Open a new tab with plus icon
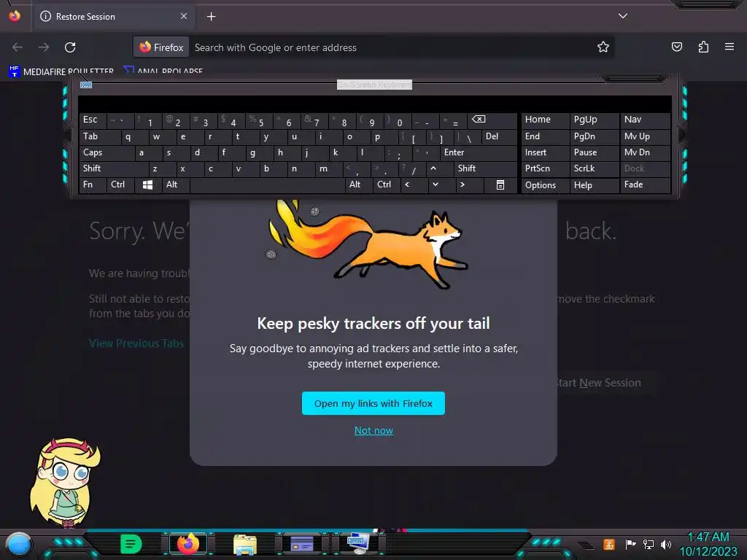Image resolution: width=747 pixels, height=560 pixels. 211,17
